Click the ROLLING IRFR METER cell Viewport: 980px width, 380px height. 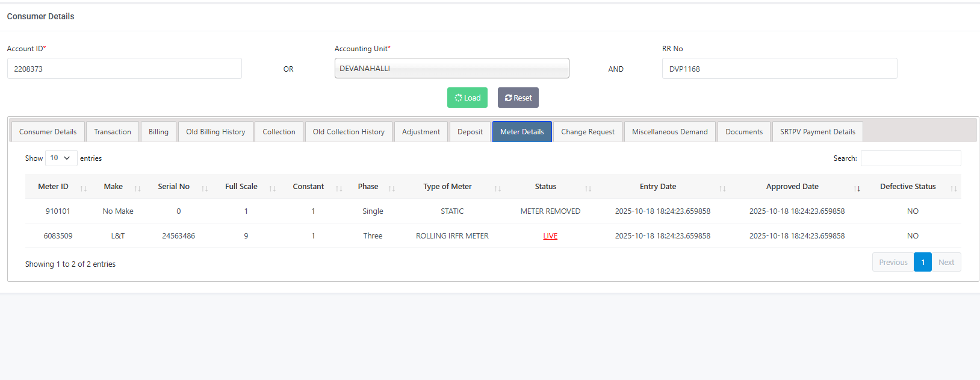[452, 236]
